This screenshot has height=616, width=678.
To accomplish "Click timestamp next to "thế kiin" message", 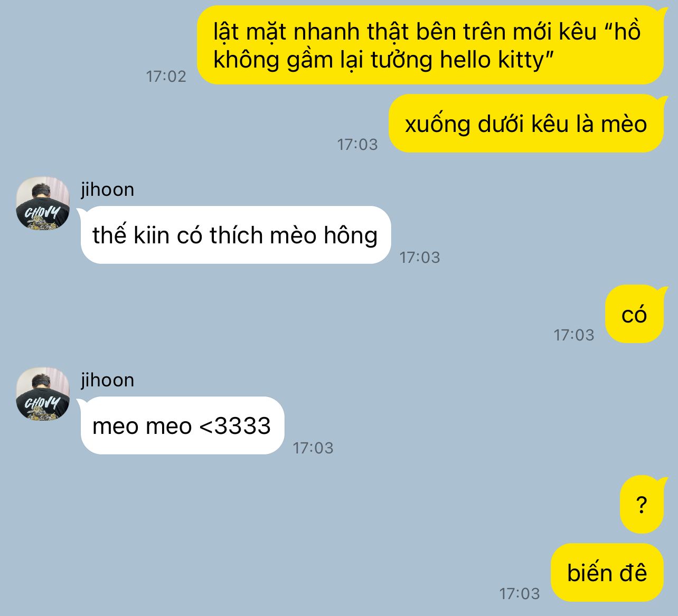I will 420,257.
